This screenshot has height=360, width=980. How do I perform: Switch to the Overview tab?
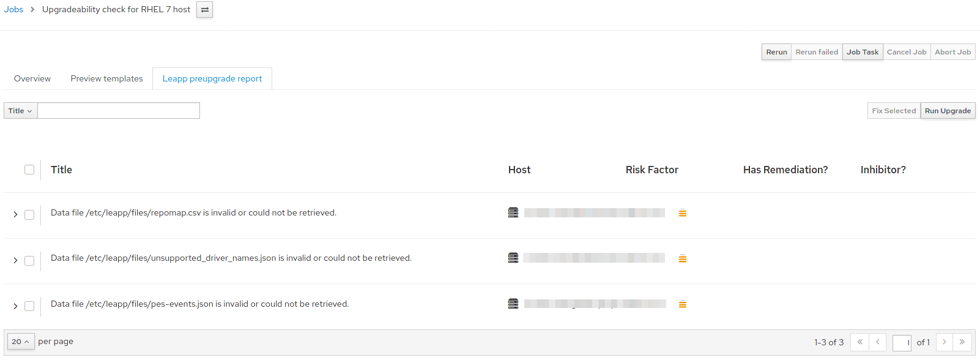[32, 78]
